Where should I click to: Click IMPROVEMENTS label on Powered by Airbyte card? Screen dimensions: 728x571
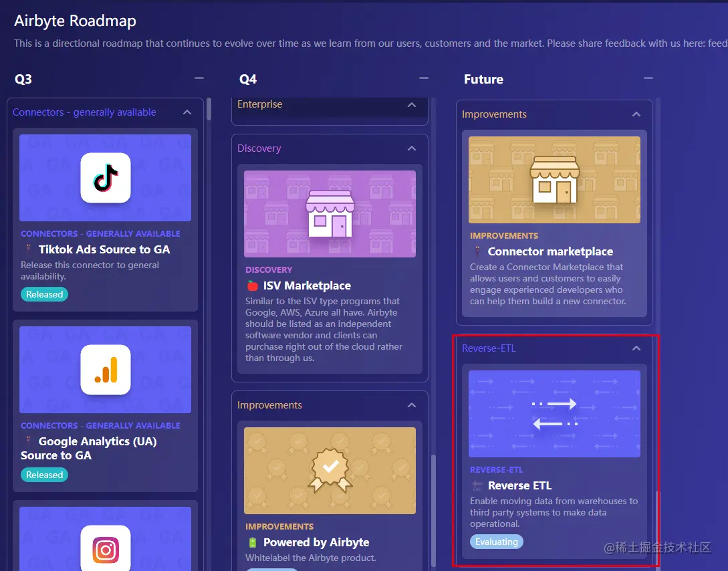(279, 526)
